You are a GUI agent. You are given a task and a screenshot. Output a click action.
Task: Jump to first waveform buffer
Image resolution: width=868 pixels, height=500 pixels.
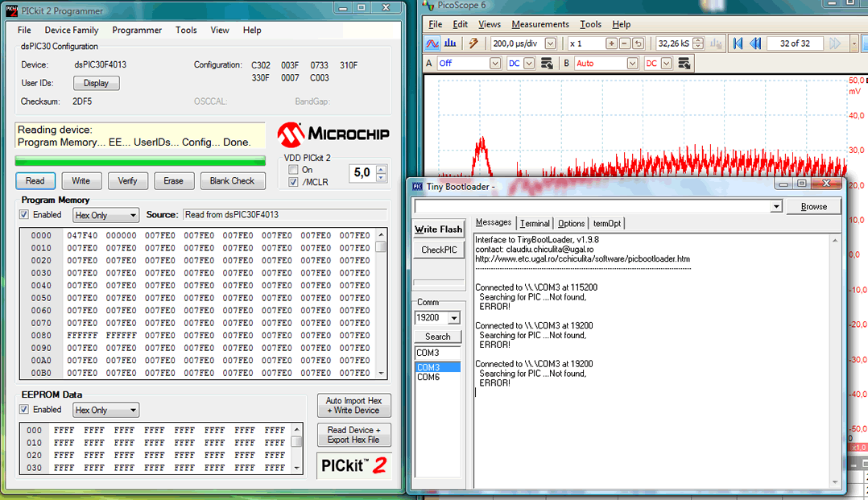pos(738,43)
